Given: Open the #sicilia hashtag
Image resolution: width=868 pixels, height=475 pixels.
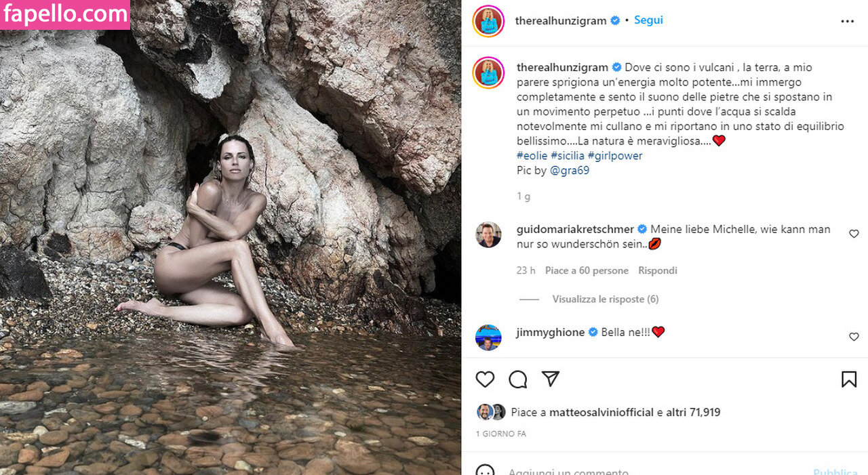Looking at the screenshot, I should pos(568,156).
